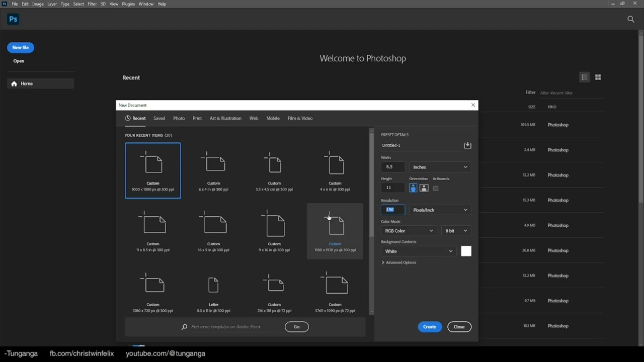The width and height of the screenshot is (644, 362).
Task: Click the Create button
Action: pos(430,327)
